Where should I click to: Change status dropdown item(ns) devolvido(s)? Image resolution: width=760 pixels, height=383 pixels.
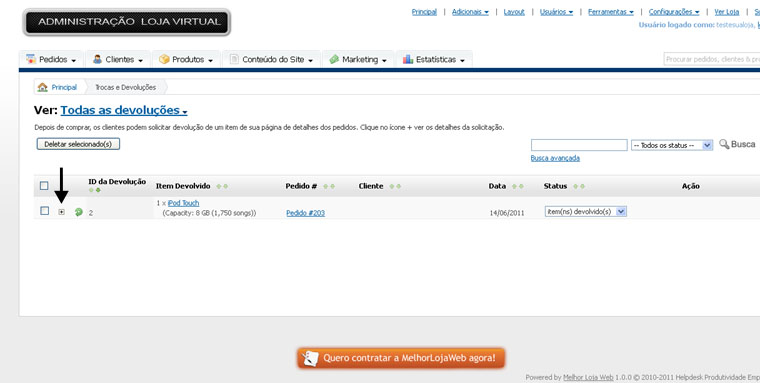(x=586, y=211)
